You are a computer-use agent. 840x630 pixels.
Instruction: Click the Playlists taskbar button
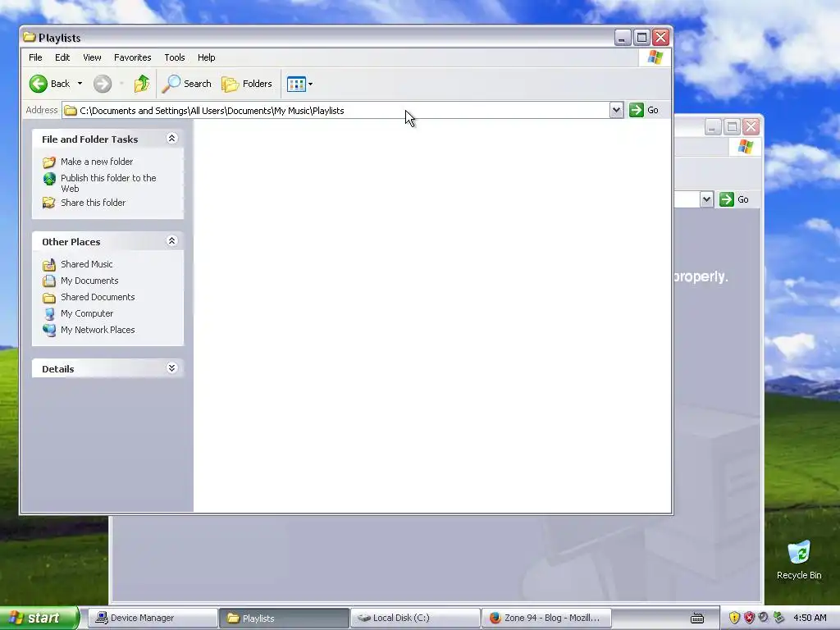(284, 619)
